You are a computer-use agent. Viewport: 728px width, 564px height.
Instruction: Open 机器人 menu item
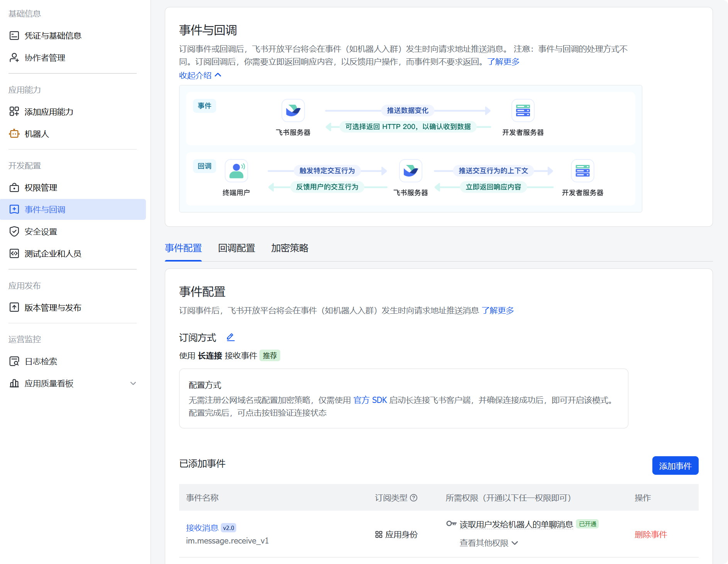(x=73, y=134)
